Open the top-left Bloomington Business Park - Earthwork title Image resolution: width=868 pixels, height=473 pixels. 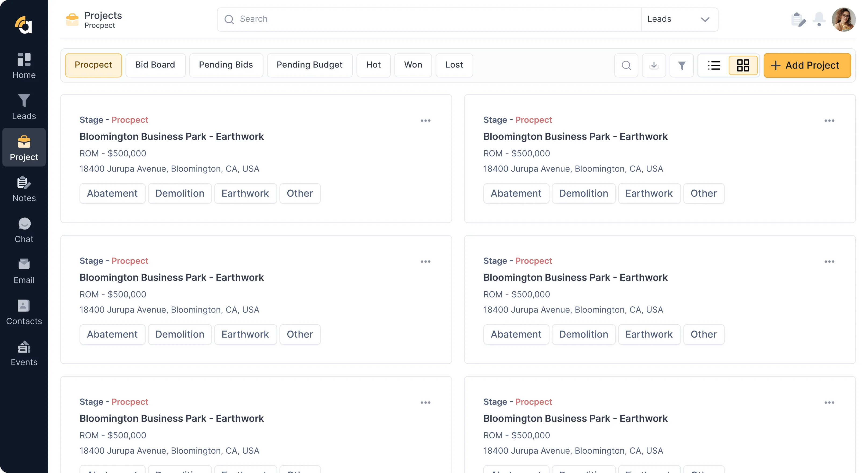coord(172,137)
